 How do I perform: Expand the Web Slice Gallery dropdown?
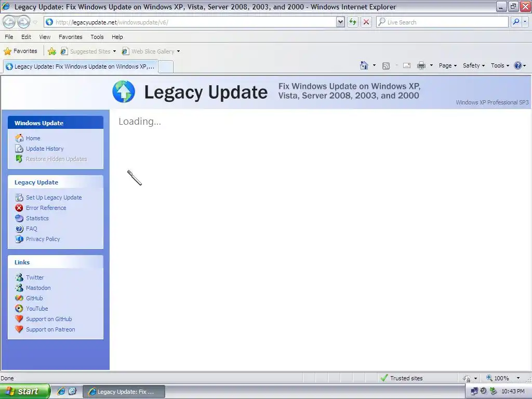[179, 51]
